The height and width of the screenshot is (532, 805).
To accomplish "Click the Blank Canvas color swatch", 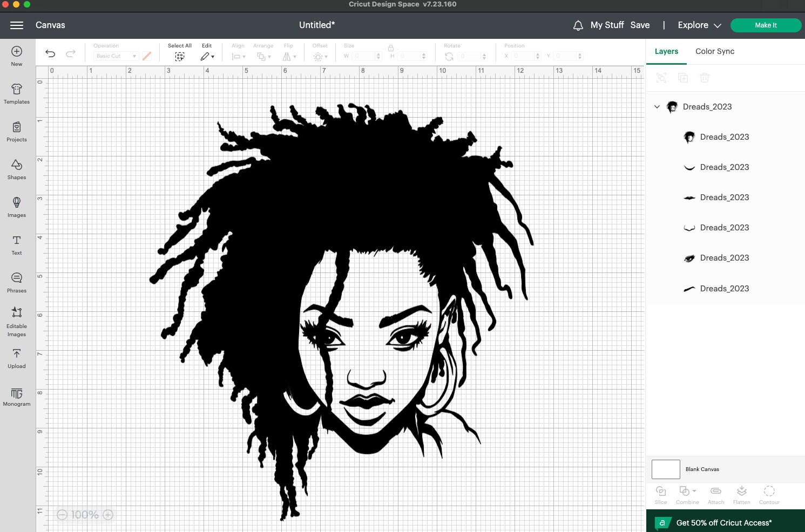I will [x=666, y=469].
